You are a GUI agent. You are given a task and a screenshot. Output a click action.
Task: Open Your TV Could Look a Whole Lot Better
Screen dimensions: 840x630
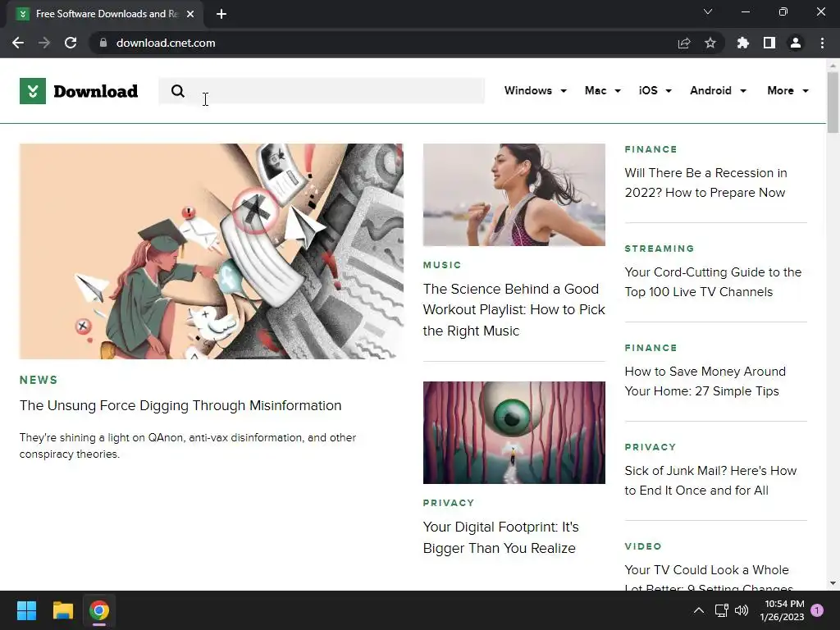(x=708, y=577)
